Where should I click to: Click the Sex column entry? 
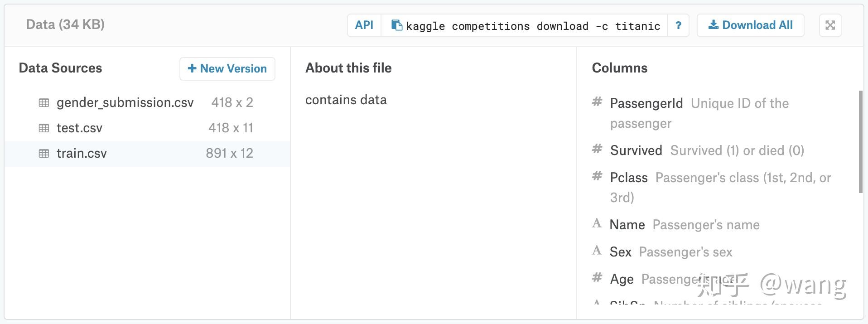620,252
